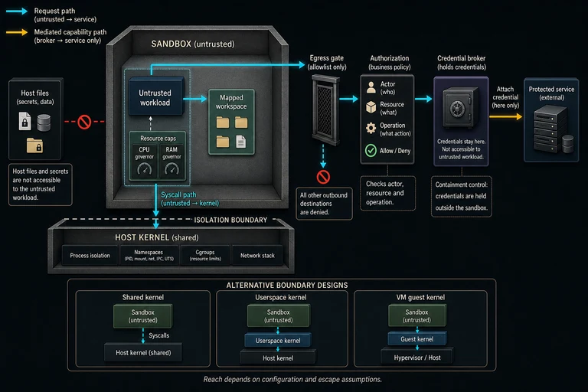Screen dimensions: 588x392
Task: Select the Untrusted workload box
Action: [156, 96]
